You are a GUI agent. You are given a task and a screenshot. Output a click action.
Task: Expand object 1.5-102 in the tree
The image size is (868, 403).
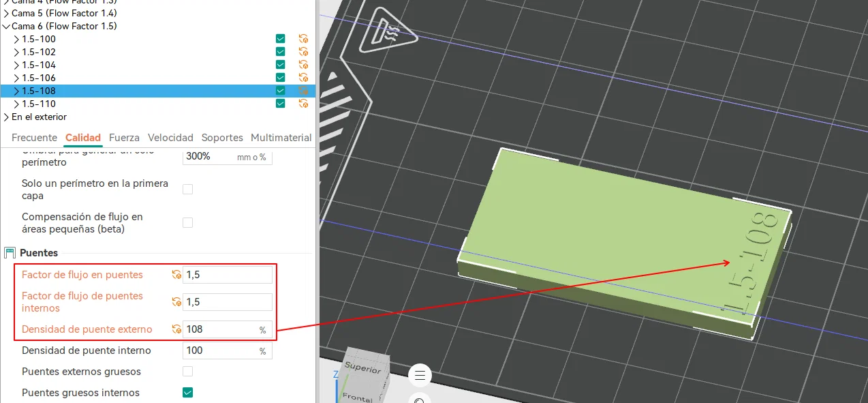pos(16,52)
